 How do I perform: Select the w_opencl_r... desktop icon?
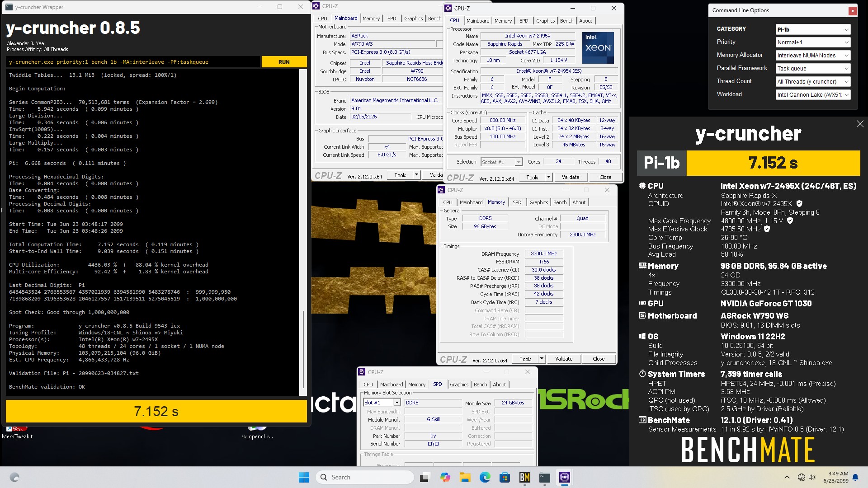pyautogui.click(x=257, y=432)
